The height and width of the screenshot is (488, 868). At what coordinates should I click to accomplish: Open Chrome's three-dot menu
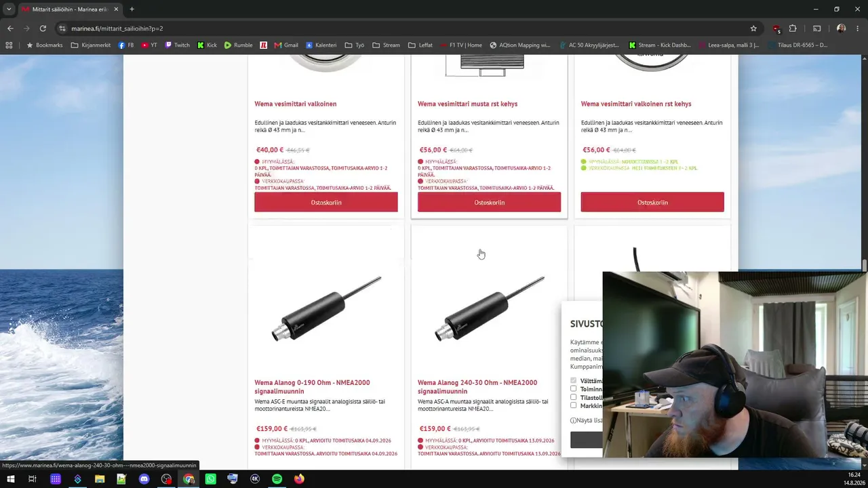pos(857,28)
